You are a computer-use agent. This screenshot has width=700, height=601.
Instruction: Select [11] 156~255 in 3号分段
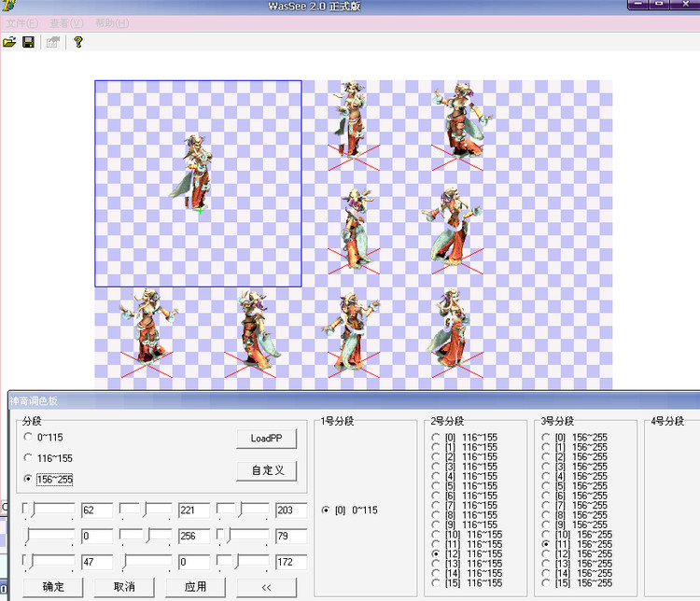(x=546, y=544)
